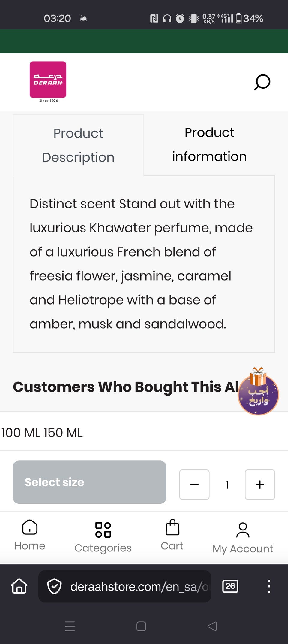This screenshot has height=644, width=288.
Task: Tap the browser home icon
Action: 19,586
